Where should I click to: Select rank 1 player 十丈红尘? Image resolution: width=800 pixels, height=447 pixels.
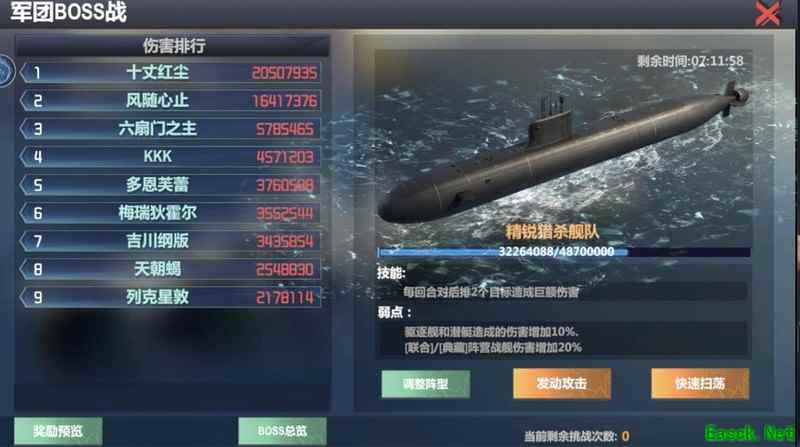coord(171,72)
